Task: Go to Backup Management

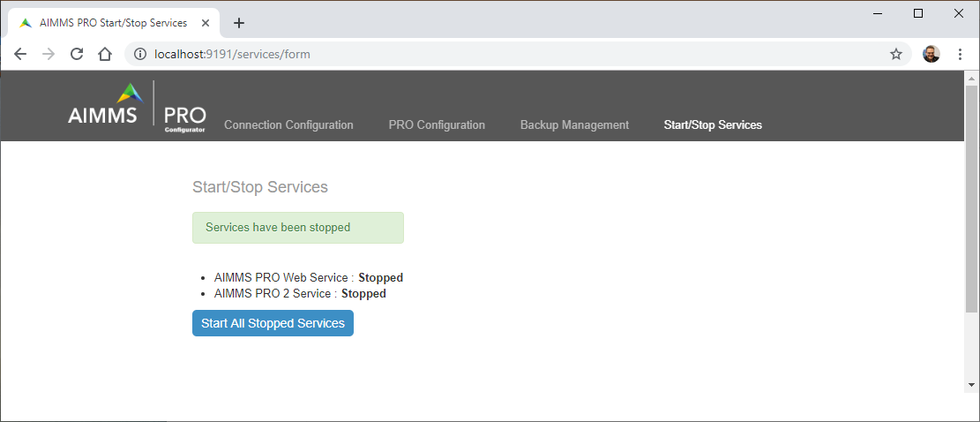Action: click(574, 125)
